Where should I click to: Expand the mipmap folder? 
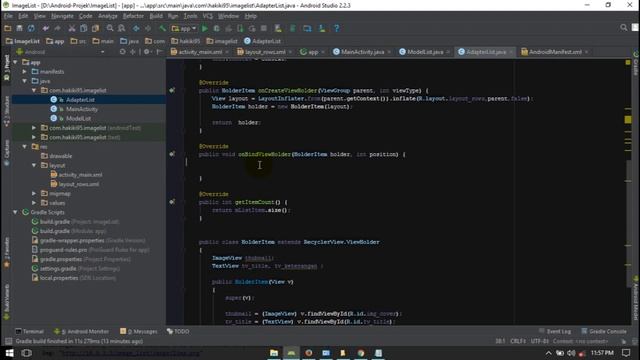[x=34, y=193]
